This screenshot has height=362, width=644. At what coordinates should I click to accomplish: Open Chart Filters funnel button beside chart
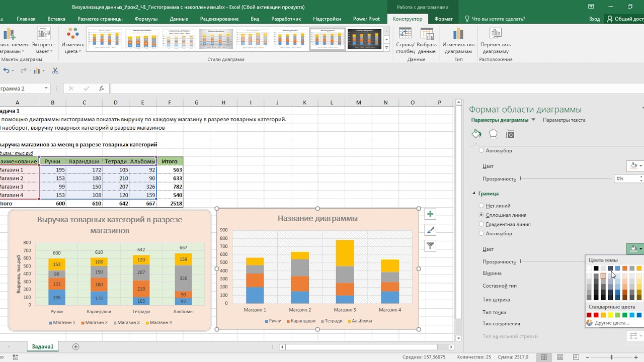point(430,246)
